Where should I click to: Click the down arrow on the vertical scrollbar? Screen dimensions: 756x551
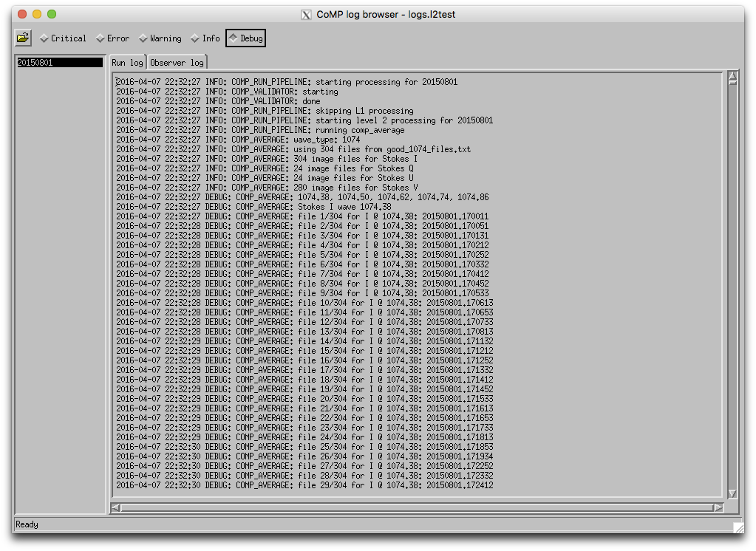click(732, 493)
